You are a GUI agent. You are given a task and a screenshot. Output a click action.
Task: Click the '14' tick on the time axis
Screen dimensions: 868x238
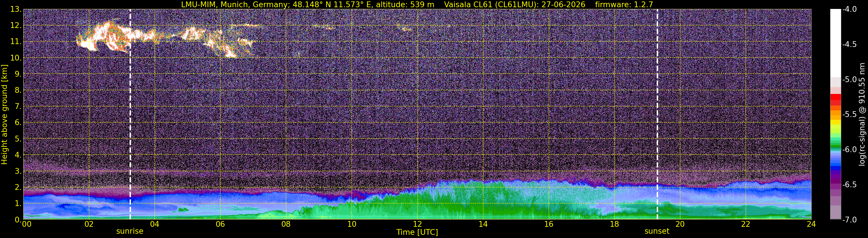[x=483, y=224]
